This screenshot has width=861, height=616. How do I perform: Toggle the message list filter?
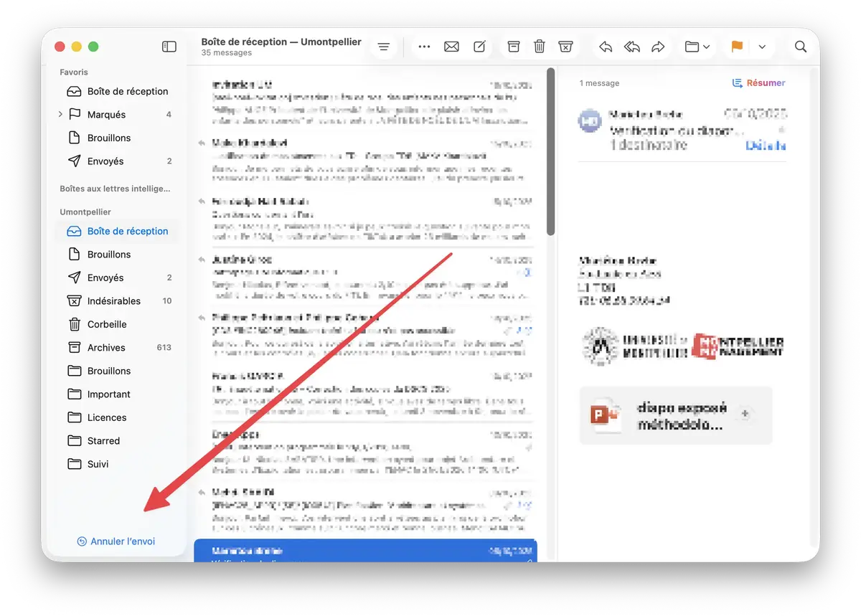(383, 46)
